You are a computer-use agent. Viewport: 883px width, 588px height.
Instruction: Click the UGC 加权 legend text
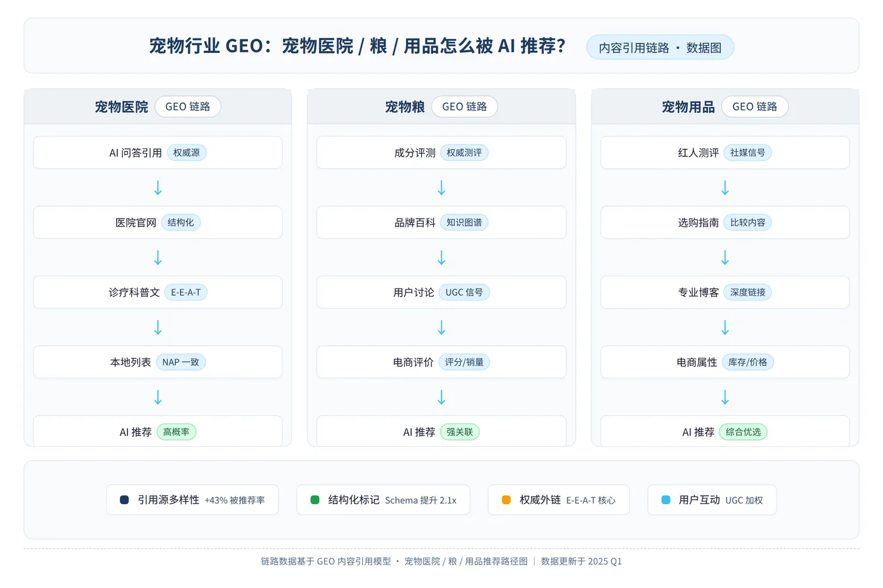[744, 500]
